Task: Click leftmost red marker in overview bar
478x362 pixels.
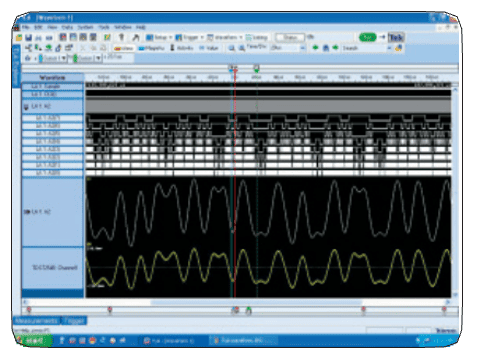Action: [29, 310]
